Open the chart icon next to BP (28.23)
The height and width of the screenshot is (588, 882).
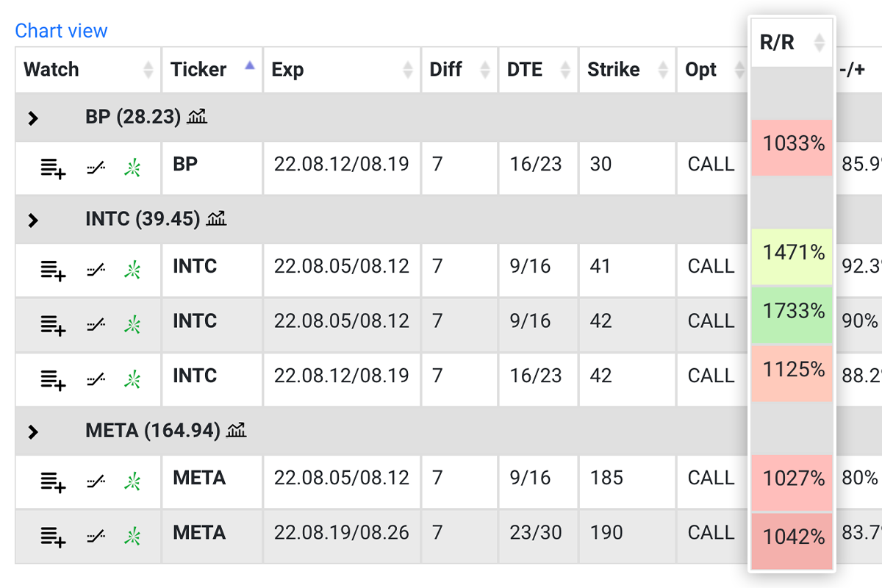point(197,116)
